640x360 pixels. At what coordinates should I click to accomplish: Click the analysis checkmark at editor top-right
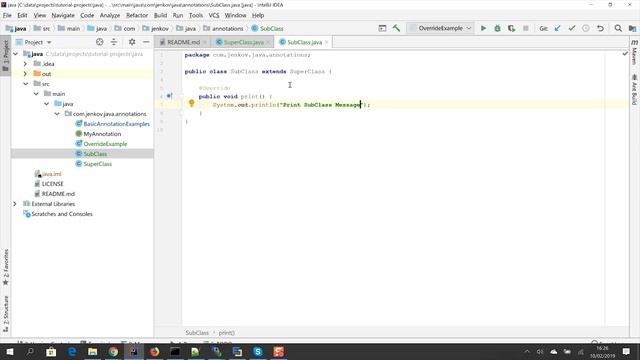625,54
